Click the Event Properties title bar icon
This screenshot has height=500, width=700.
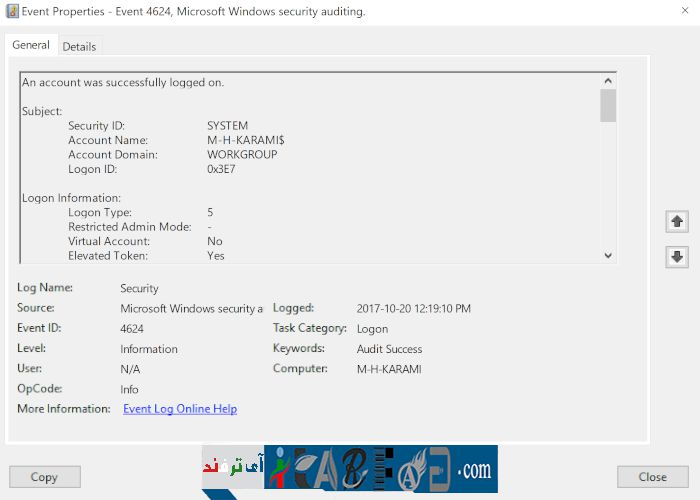pos(10,12)
